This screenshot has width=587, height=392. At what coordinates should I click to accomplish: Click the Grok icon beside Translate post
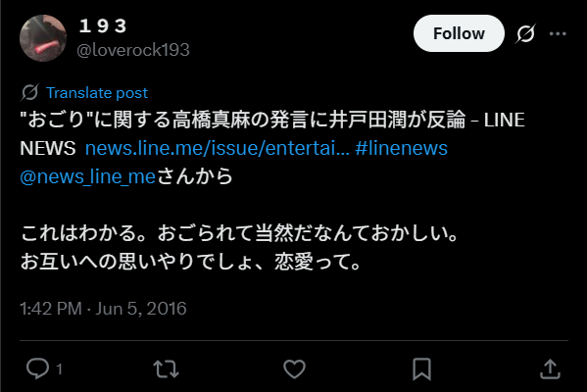(29, 92)
